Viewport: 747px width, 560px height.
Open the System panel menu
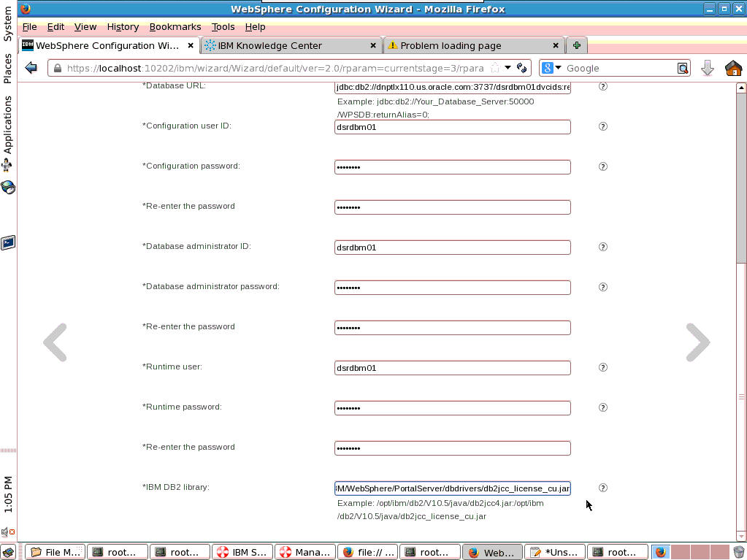pos(7,24)
